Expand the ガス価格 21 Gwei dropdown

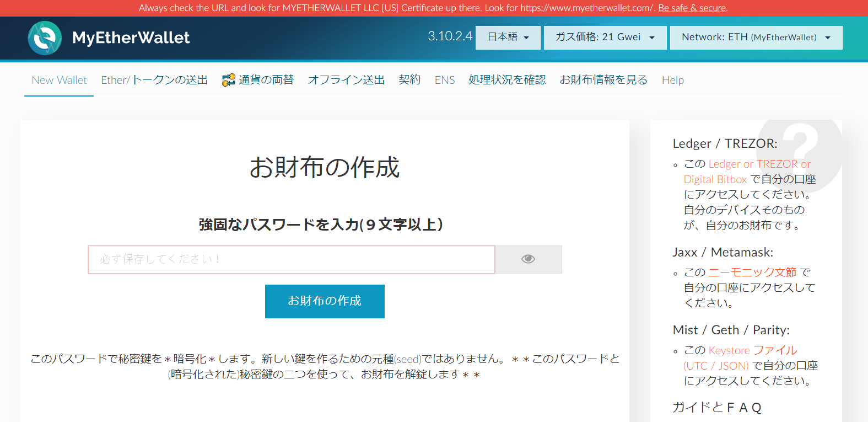(605, 38)
